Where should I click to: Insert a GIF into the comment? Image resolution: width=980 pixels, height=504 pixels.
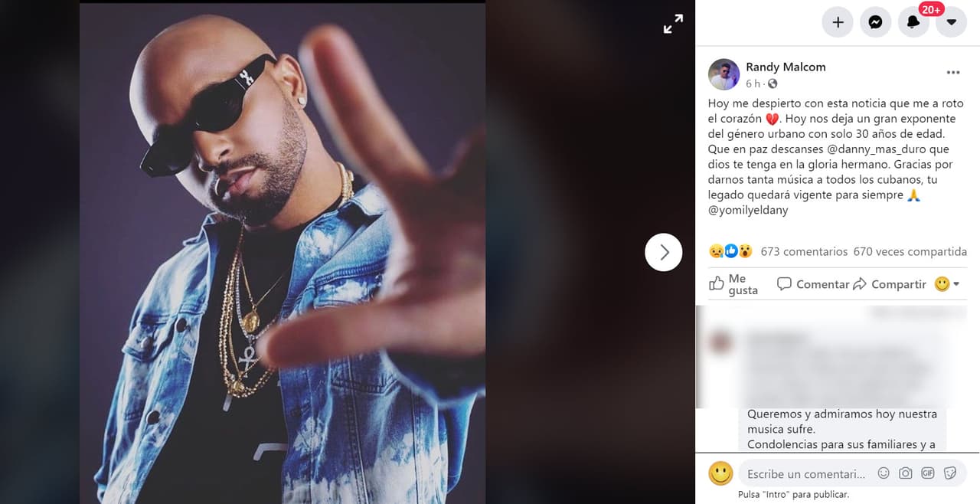click(927, 473)
